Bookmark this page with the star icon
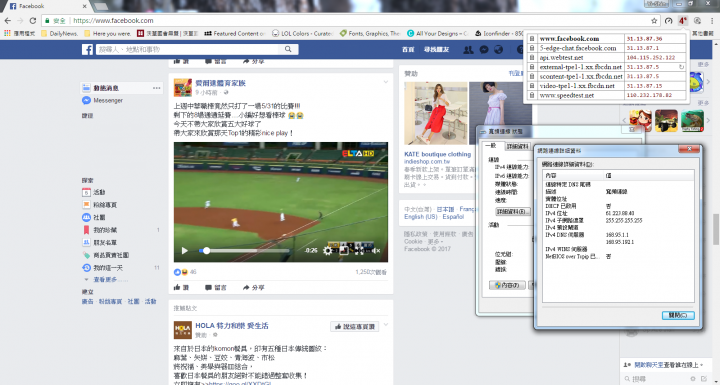 point(654,21)
